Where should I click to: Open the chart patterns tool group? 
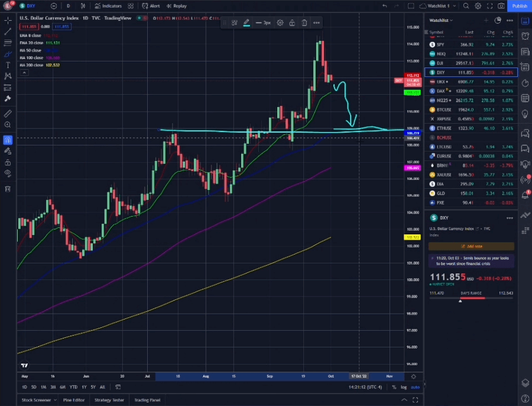point(8,76)
